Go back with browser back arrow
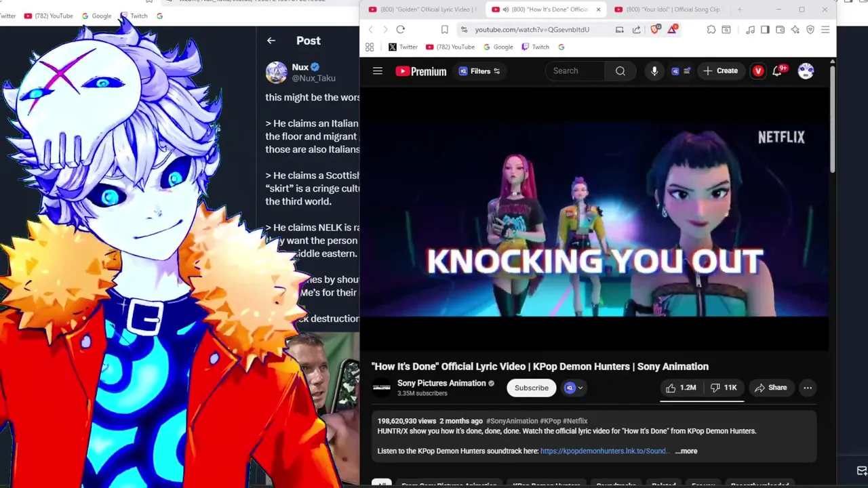 click(370, 30)
